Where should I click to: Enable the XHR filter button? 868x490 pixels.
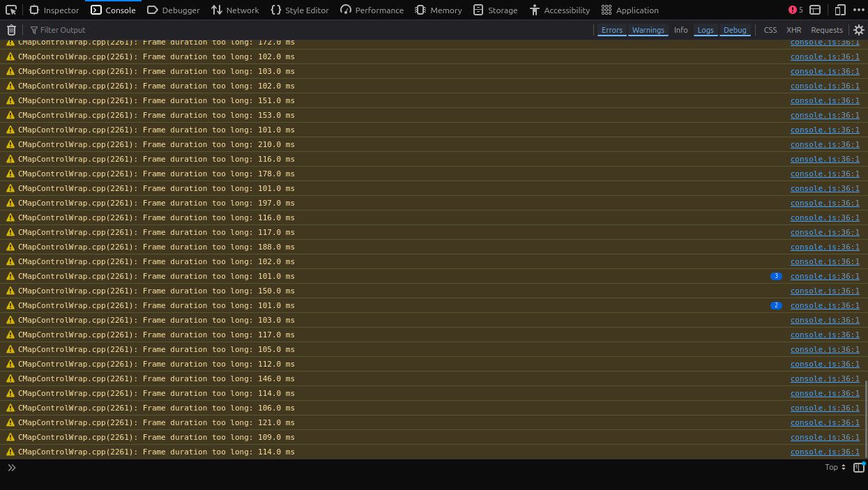coord(794,30)
